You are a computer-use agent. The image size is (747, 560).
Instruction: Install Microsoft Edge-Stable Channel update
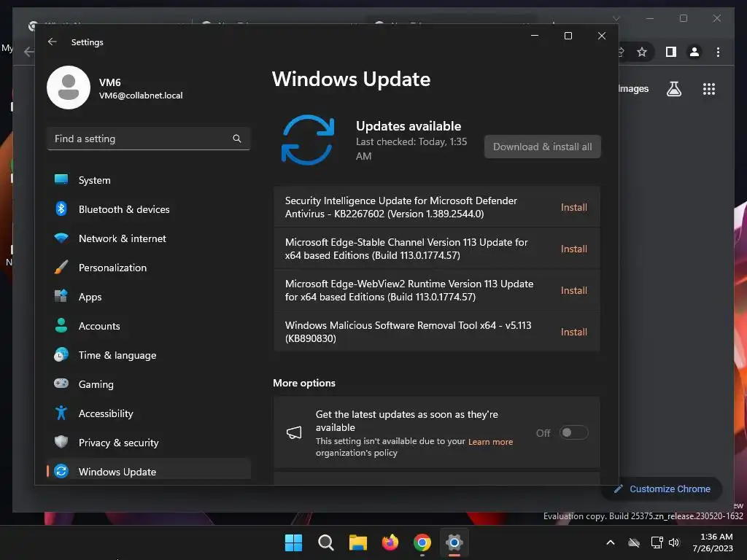pos(573,249)
